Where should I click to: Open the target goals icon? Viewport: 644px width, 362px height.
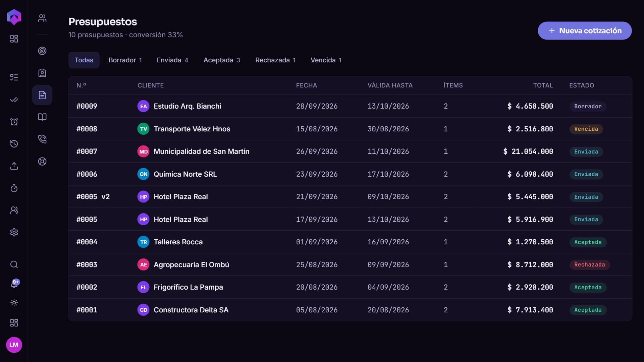[42, 51]
